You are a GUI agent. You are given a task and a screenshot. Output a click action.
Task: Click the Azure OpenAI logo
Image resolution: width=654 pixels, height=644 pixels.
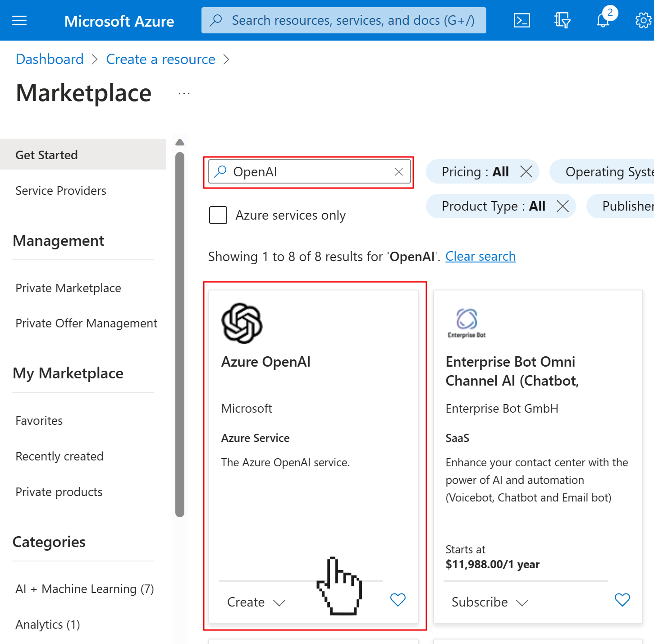(242, 323)
